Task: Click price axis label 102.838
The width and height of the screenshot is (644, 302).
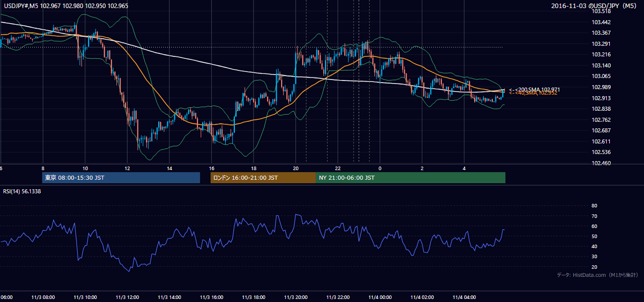Action: pos(602,109)
